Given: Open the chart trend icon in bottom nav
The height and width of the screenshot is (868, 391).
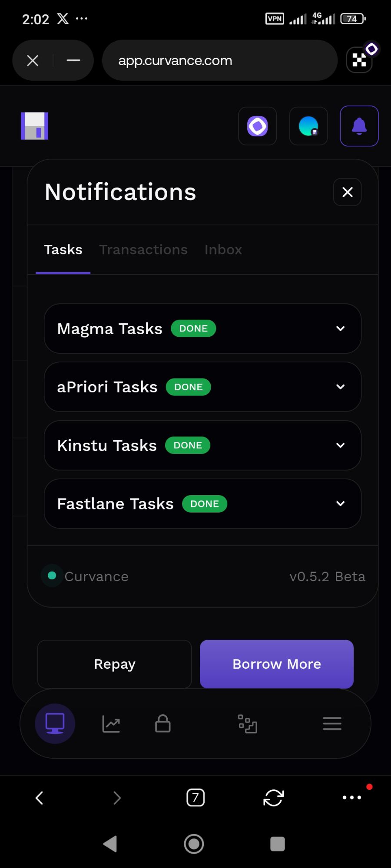Looking at the screenshot, I should 111,723.
